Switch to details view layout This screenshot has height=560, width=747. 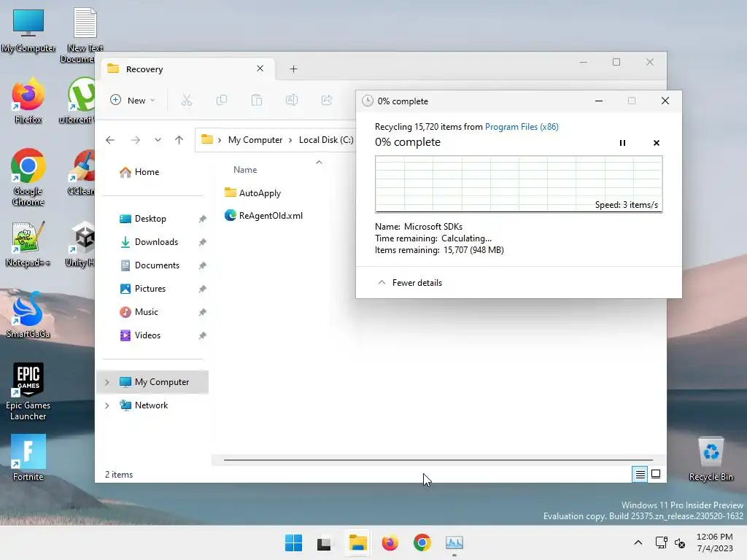click(640, 474)
